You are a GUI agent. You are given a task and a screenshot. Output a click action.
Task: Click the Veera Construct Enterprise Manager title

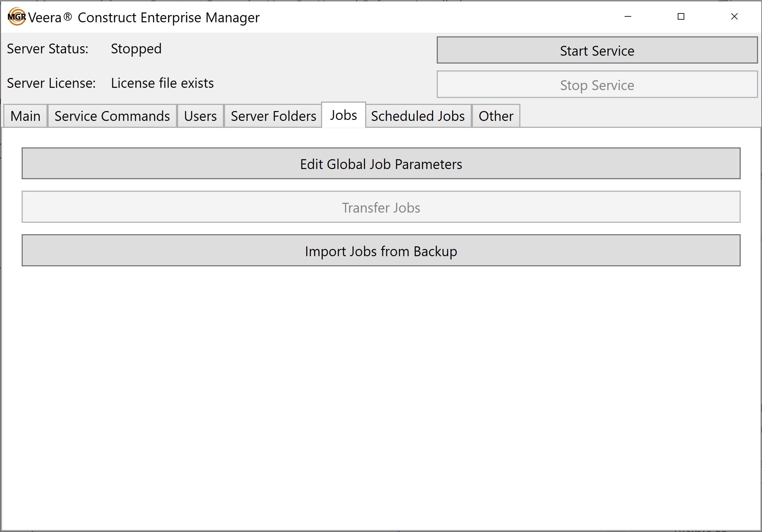144,18
